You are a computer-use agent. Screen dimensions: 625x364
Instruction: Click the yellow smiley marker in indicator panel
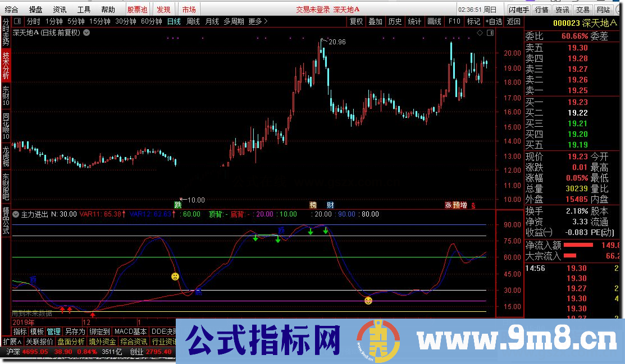click(368, 301)
